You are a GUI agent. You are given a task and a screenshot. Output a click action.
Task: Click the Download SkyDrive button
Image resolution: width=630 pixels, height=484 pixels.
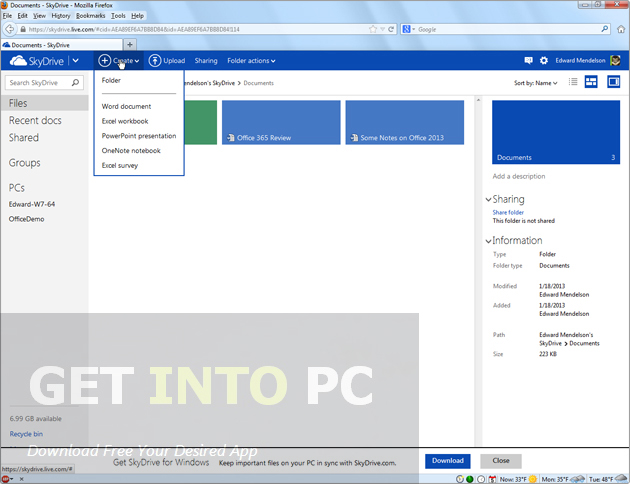[x=448, y=461]
